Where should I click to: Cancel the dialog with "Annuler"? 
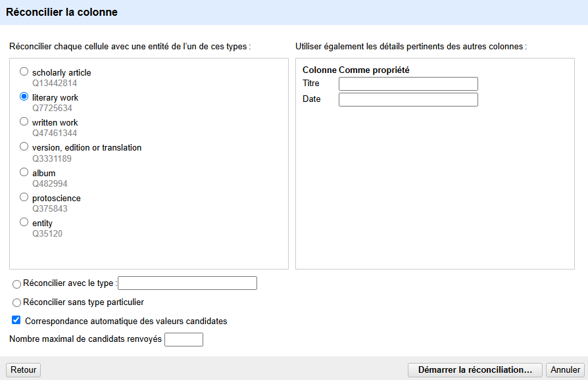pyautogui.click(x=566, y=369)
